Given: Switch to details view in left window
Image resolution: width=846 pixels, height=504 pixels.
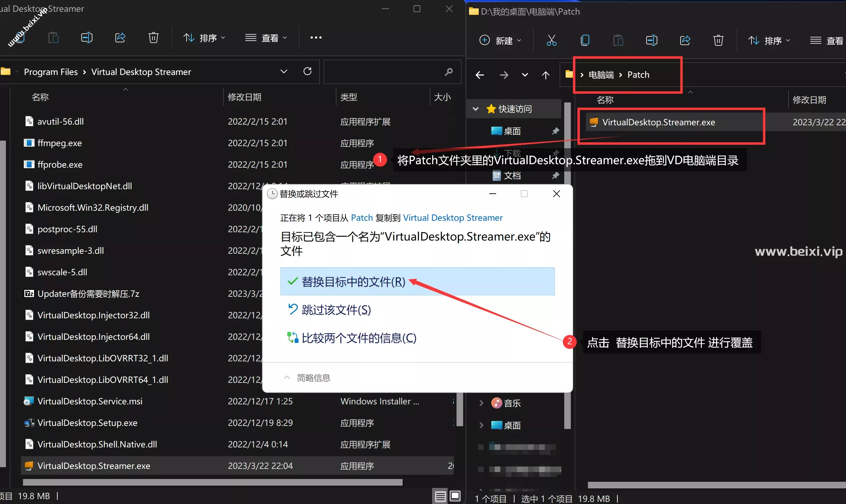Looking at the screenshot, I should 441,496.
